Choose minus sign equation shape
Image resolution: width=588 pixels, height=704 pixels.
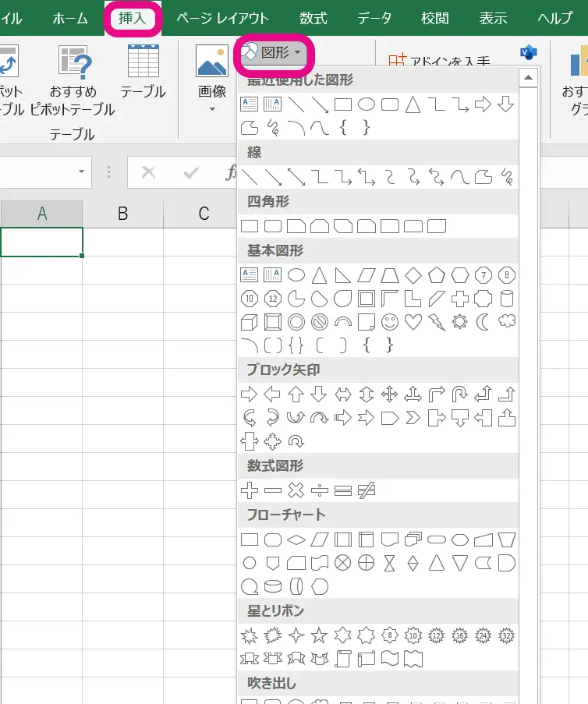coord(273,490)
